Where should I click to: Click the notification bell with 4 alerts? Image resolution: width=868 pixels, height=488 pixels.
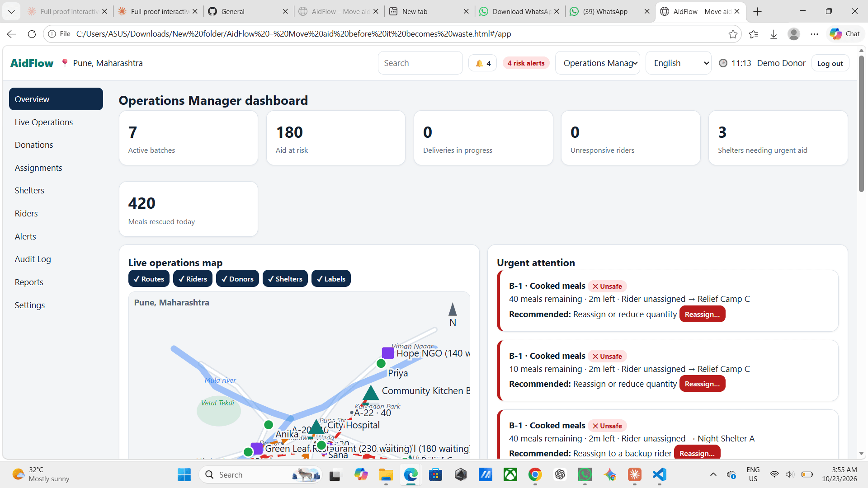click(483, 63)
